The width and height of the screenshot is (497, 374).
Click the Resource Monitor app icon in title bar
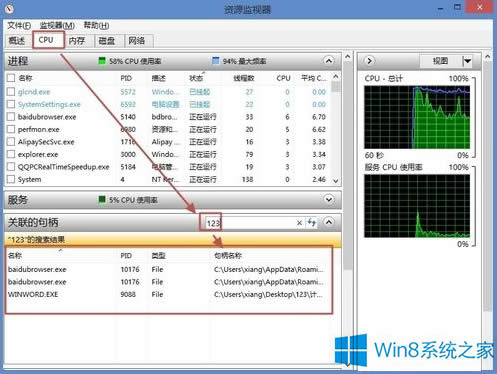(10, 8)
